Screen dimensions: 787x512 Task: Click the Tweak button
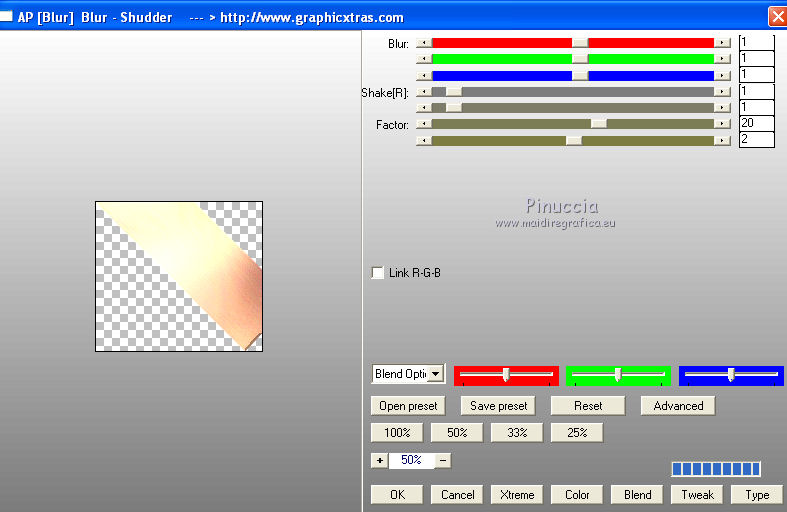click(697, 494)
